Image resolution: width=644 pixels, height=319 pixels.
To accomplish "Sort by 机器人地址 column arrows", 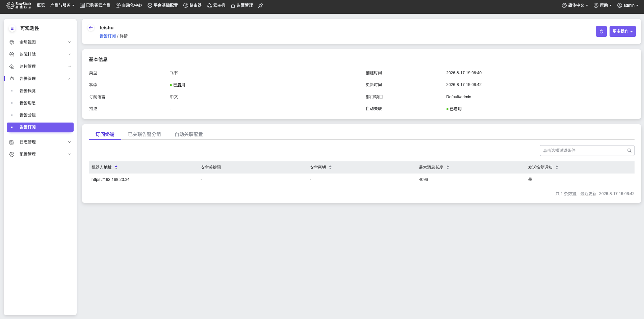I will pos(116,167).
